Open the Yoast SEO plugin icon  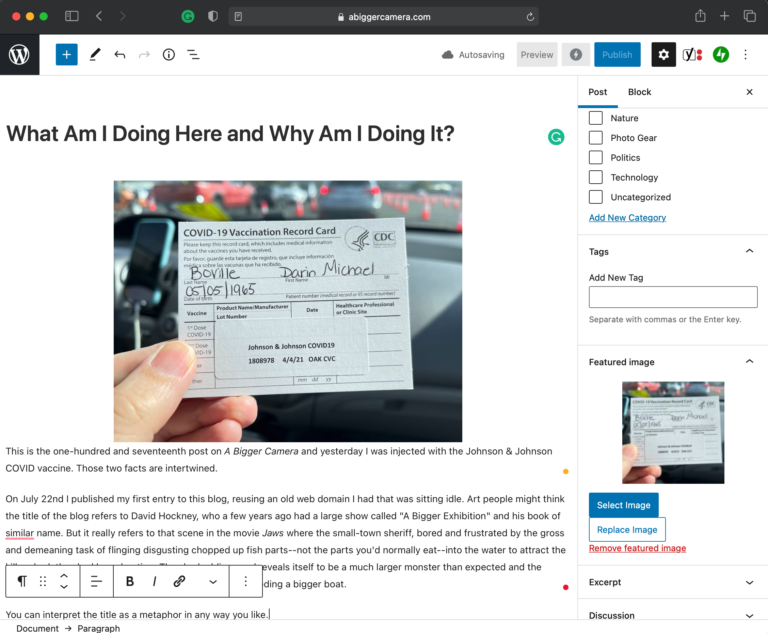pos(692,54)
